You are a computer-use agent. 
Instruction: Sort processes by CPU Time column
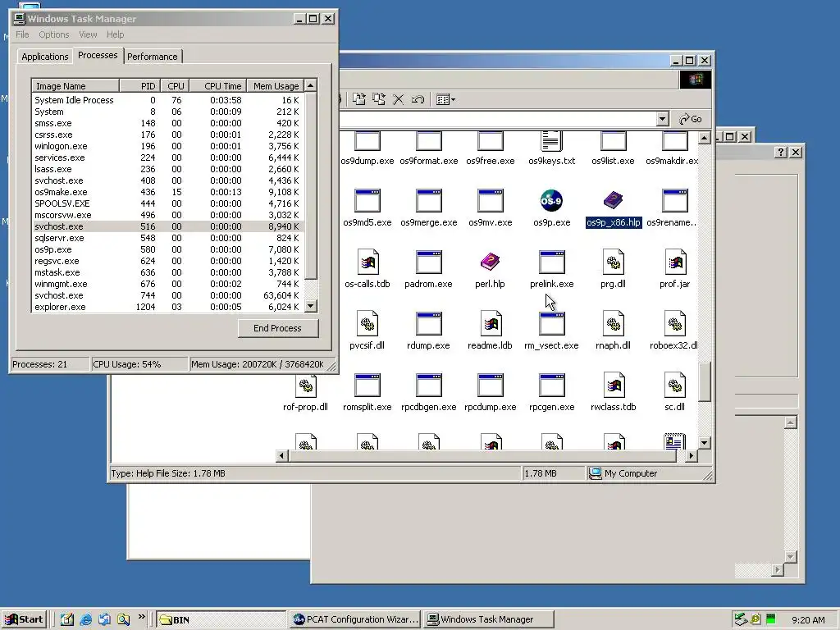pyautogui.click(x=217, y=85)
